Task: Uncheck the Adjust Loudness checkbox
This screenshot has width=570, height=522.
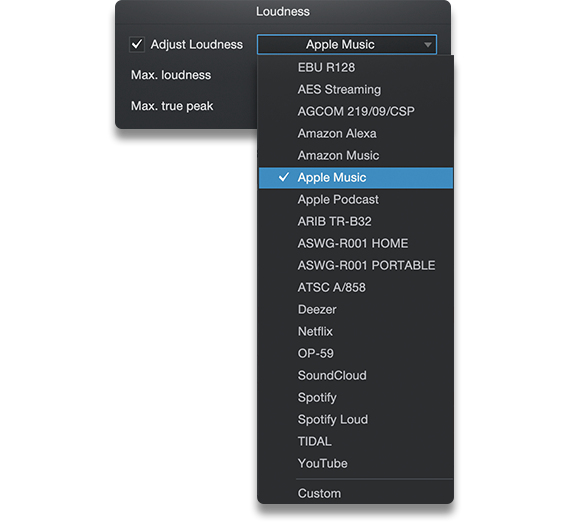Action: pyautogui.click(x=137, y=45)
